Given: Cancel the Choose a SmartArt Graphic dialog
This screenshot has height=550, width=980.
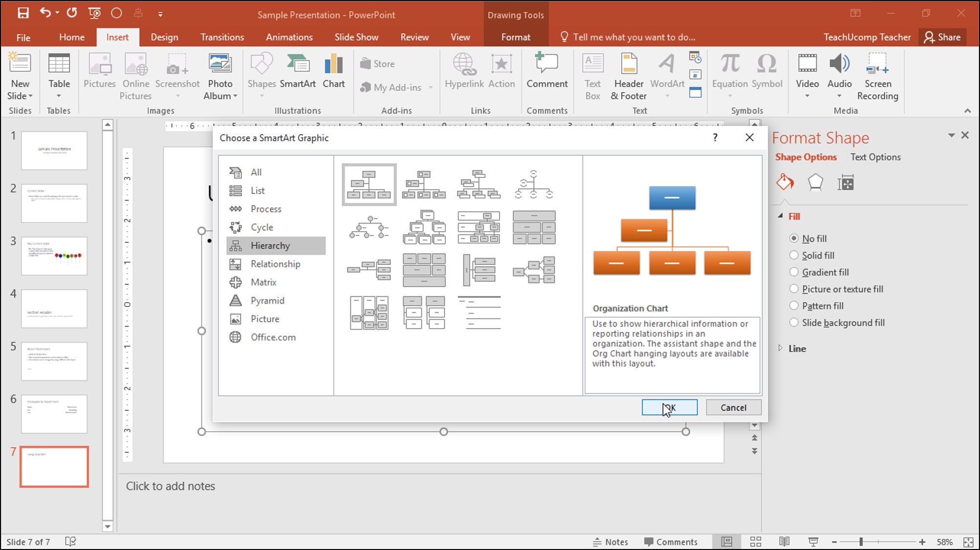Looking at the screenshot, I should point(733,407).
